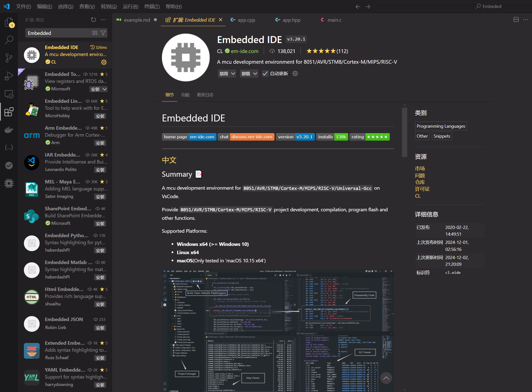
Task: Open the README screenshot preview image
Action: pos(278,331)
